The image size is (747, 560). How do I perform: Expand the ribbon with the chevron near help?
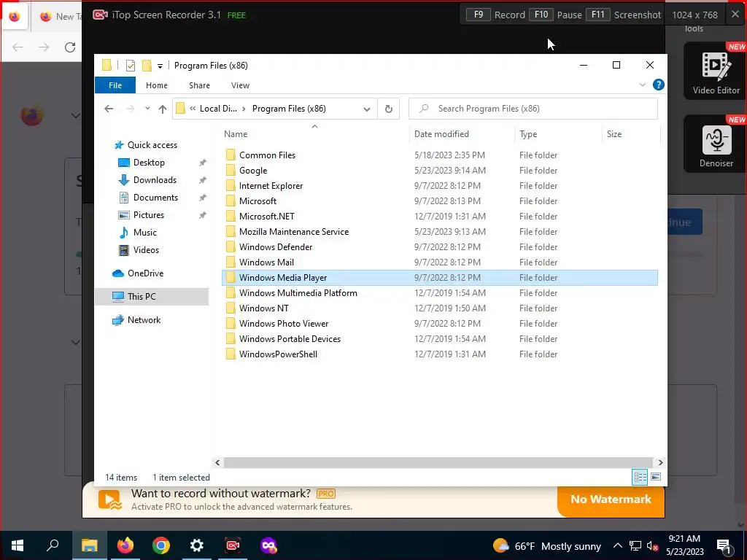tap(642, 85)
